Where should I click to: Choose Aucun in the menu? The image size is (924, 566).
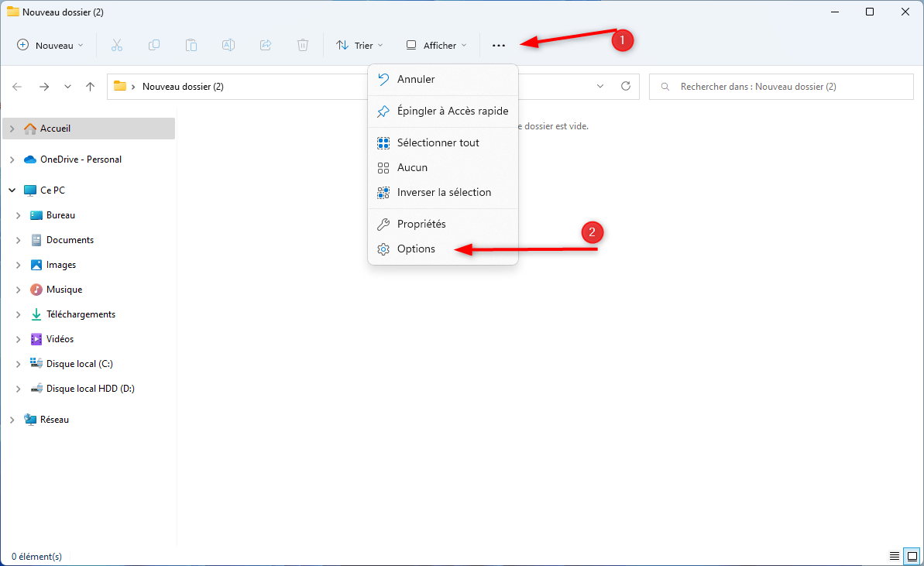click(443, 168)
